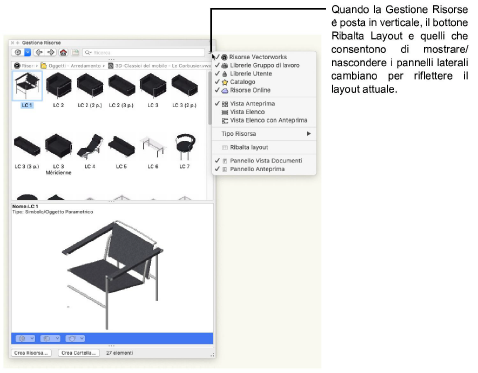Click the folder import icon beside home
The image size is (478, 373).
(75, 52)
